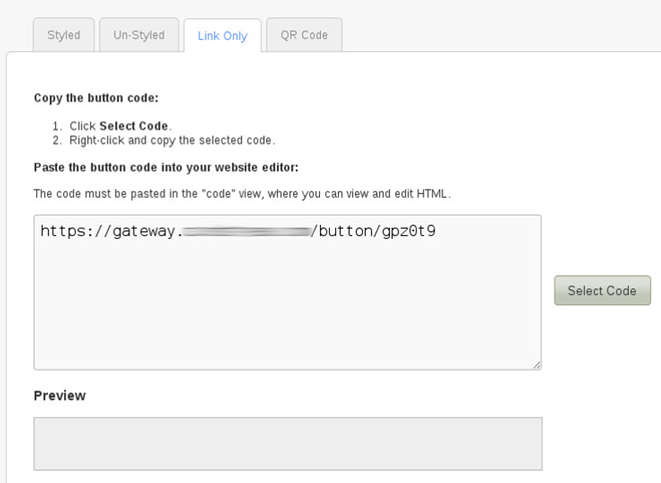Select the Link Only tab
Image resolution: width=661 pixels, height=483 pixels.
223,36
